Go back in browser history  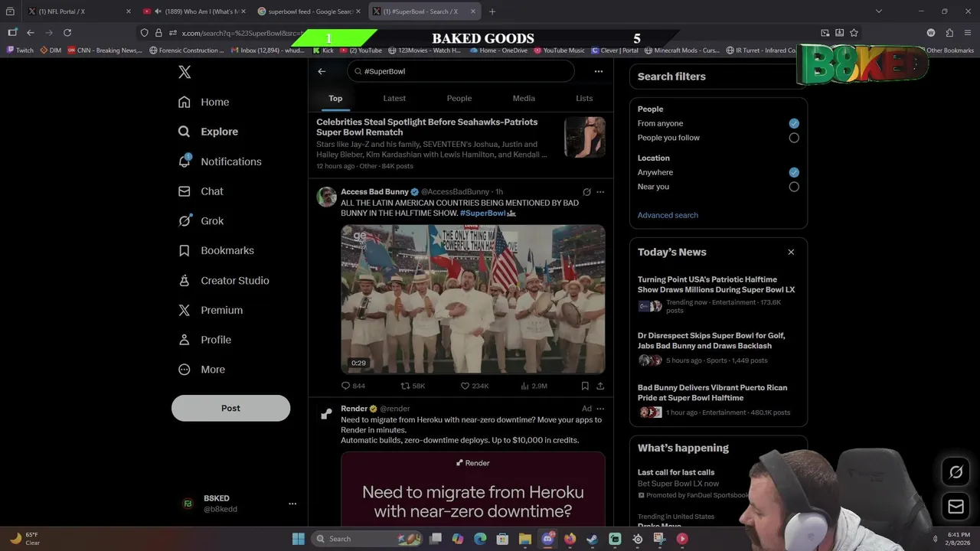pos(31,33)
